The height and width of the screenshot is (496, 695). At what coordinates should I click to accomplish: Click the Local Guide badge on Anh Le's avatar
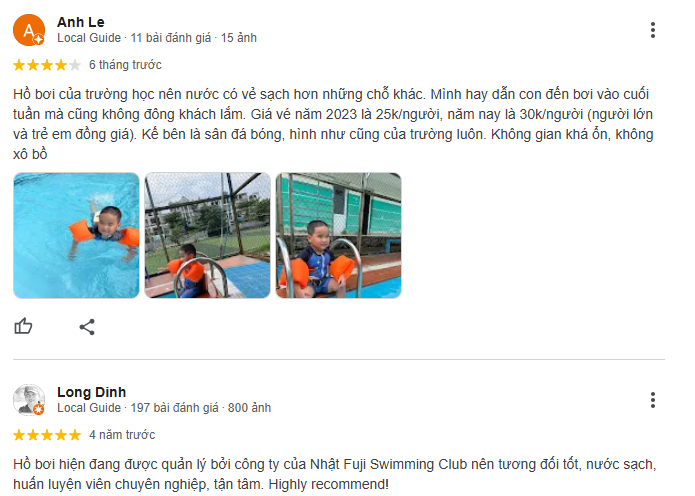[39, 40]
